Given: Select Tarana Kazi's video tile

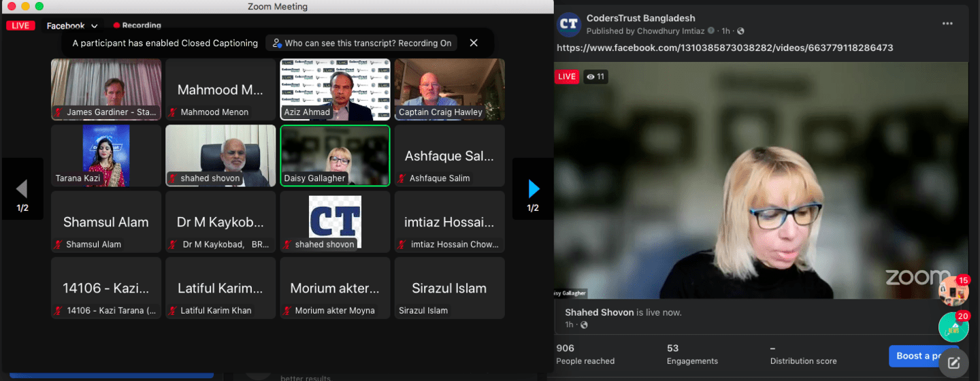Looking at the screenshot, I should pos(106,155).
